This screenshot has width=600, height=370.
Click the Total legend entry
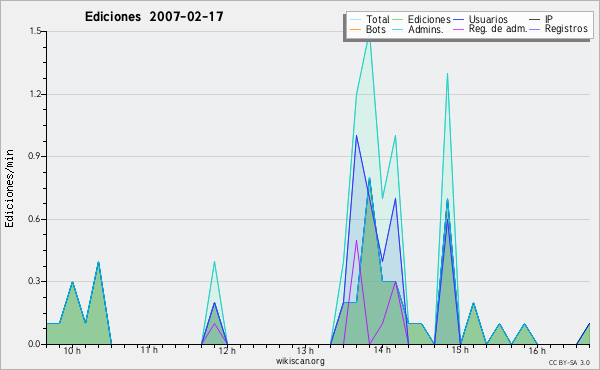pos(369,19)
